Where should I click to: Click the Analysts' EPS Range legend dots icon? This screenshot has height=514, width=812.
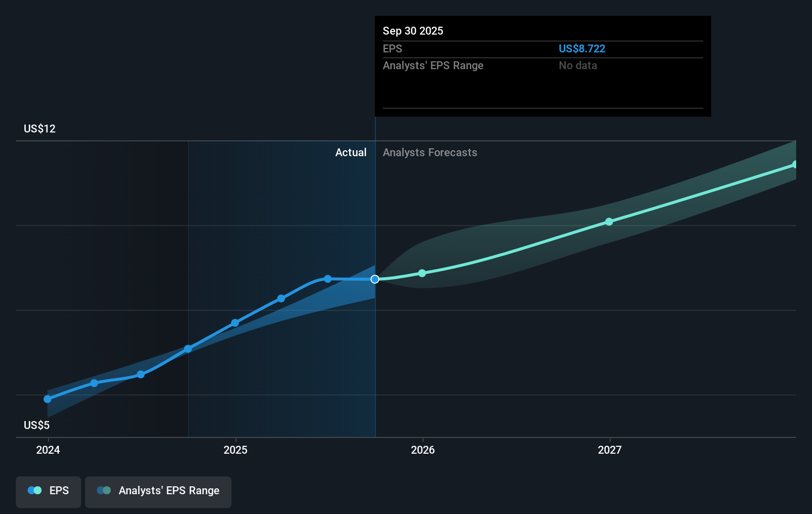(x=104, y=491)
